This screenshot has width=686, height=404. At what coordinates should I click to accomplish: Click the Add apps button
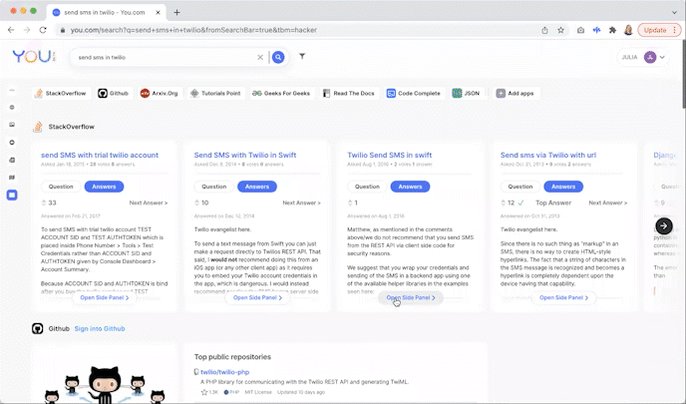point(515,93)
